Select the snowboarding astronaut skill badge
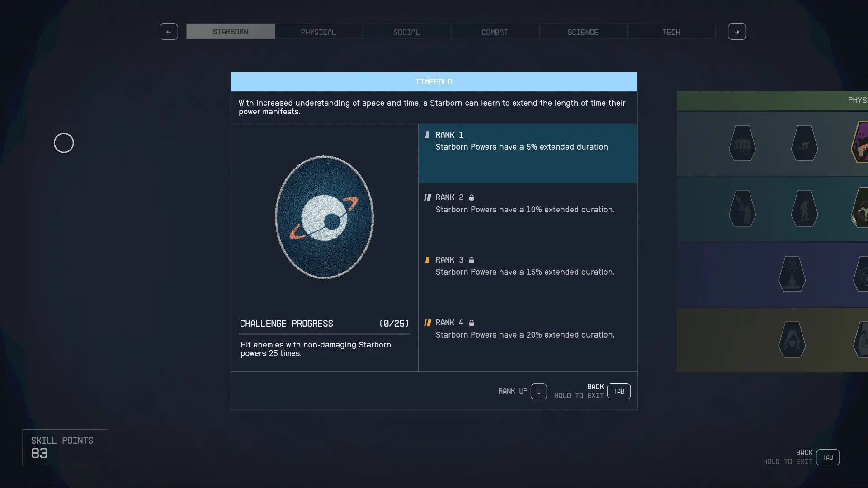 [804, 209]
